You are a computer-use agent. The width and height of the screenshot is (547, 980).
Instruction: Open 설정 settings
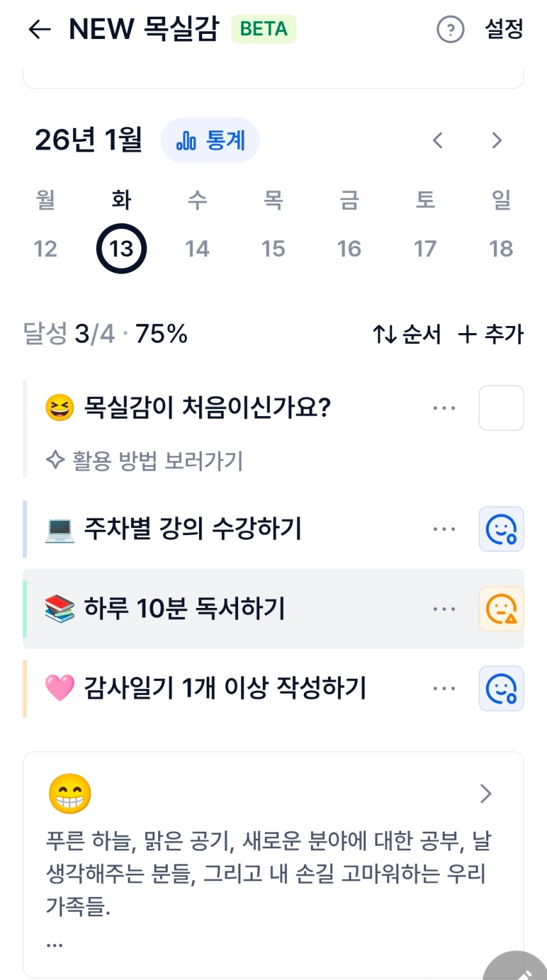(504, 29)
